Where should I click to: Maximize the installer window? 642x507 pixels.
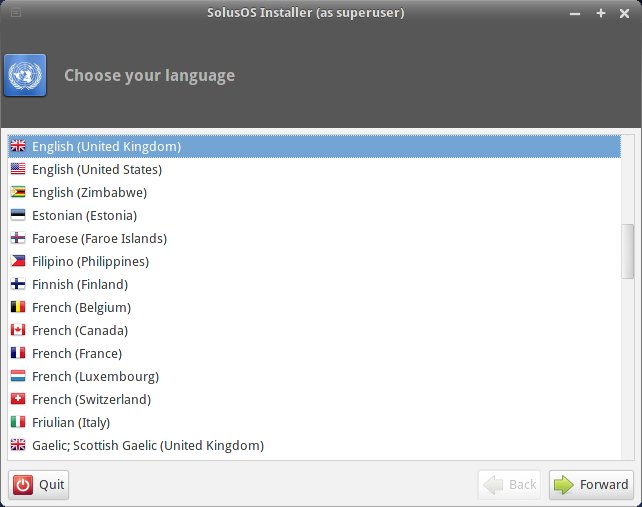(x=601, y=13)
